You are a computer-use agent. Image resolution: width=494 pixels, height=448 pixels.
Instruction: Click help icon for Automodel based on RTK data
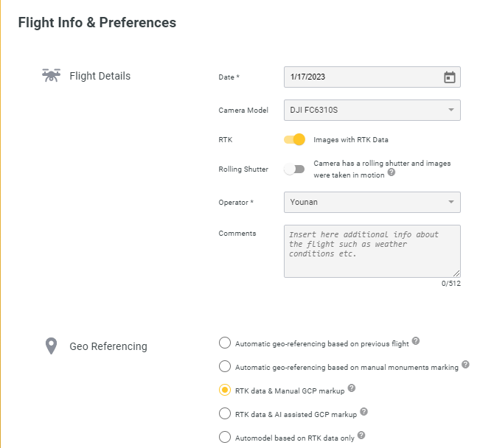pos(361,435)
